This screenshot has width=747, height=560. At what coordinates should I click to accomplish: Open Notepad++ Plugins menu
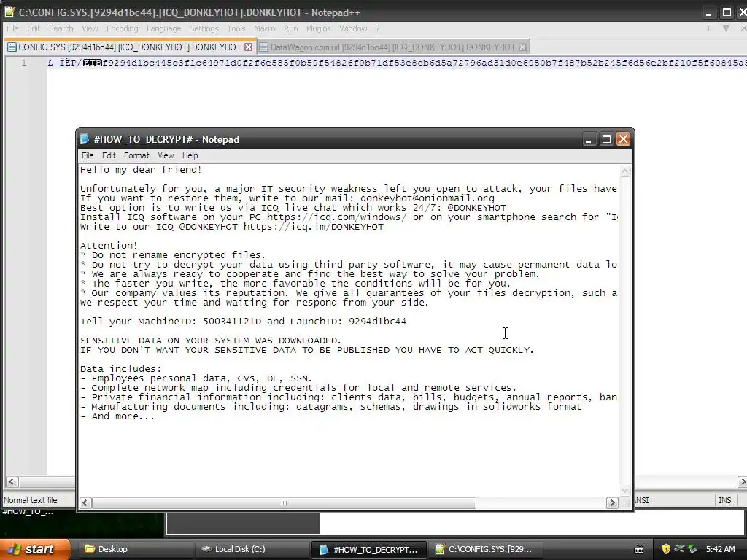point(318,28)
